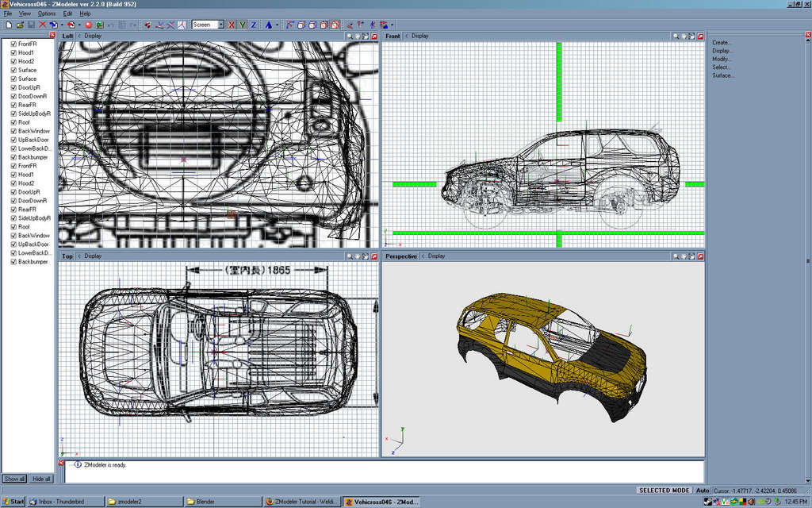This screenshot has height=508, width=812.
Task: Click the Import icon with blue arrow
Action: click(x=54, y=25)
